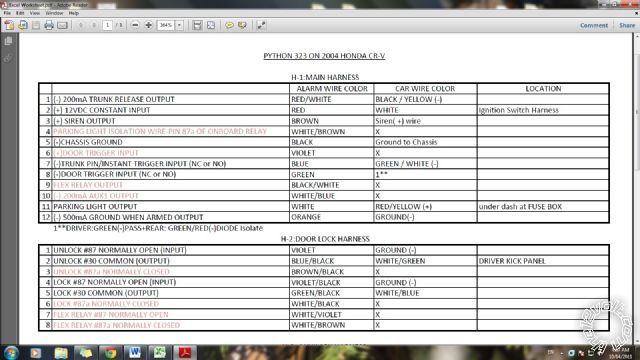The width and height of the screenshot is (640, 360).
Task: Open Google Chrome from the taskbar
Action: click(x=110, y=352)
